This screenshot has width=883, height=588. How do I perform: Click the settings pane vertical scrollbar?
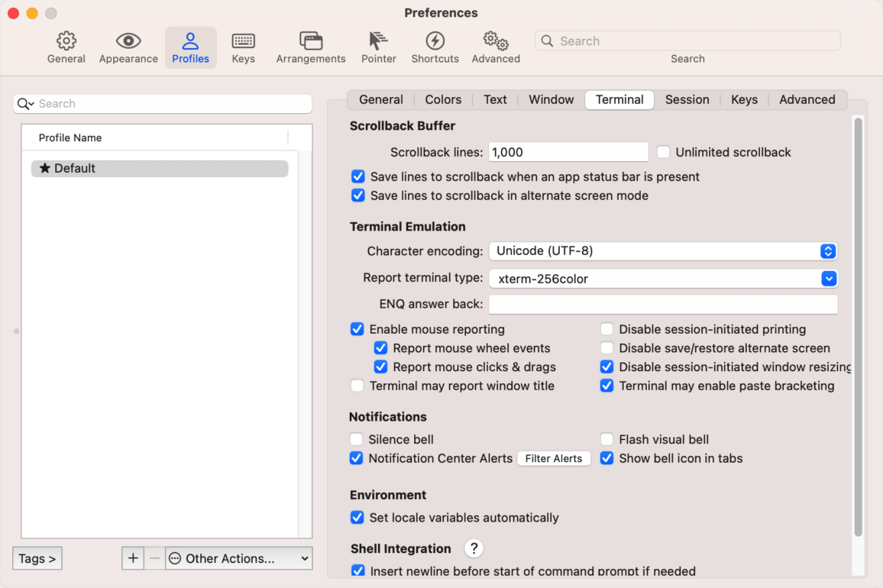[x=858, y=327]
